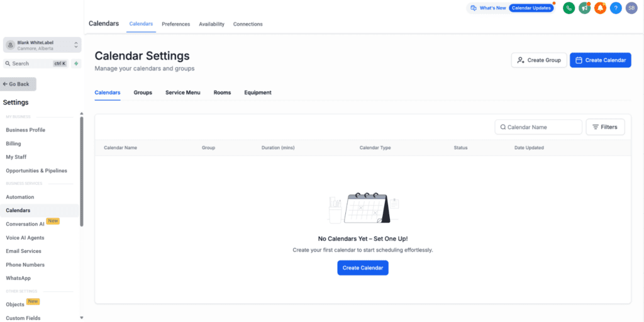644x322 pixels.
Task: Click the sidebar scroll down arrow
Action: tap(81, 318)
